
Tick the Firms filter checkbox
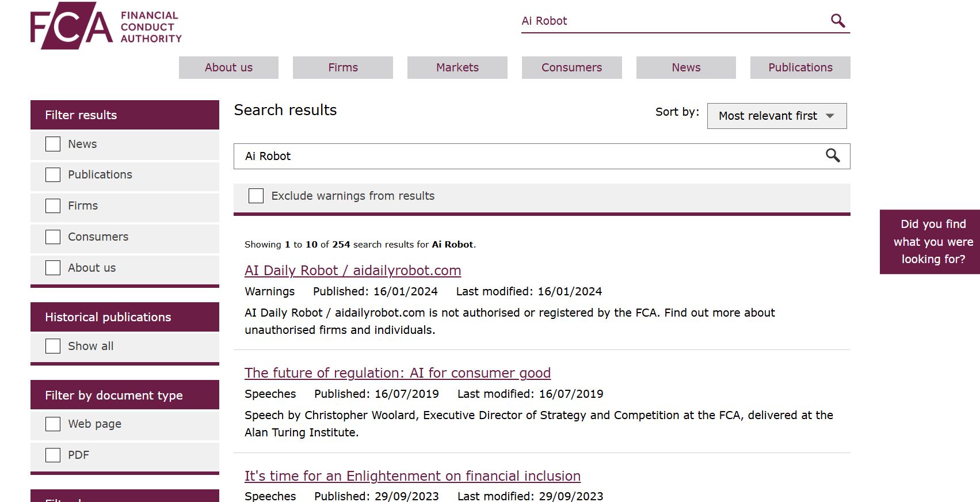pyautogui.click(x=53, y=206)
